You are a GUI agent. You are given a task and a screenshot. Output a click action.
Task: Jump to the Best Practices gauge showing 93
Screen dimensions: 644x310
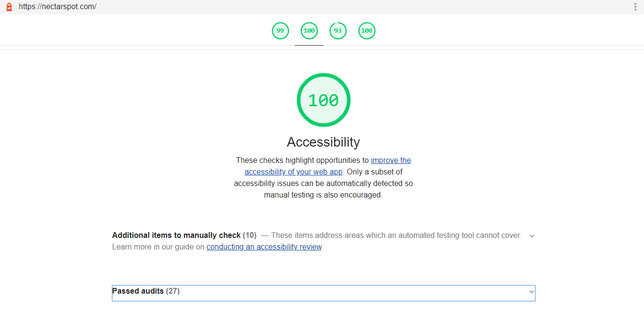point(338,31)
